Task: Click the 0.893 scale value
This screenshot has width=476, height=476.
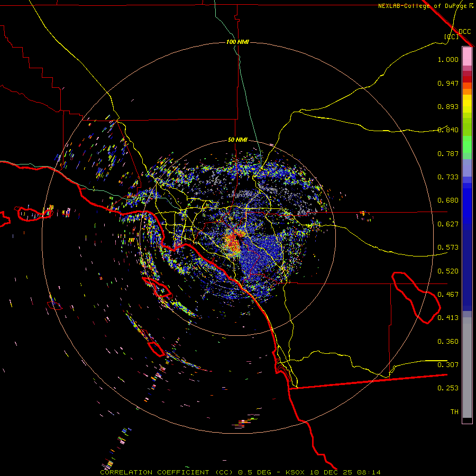Action: point(448,106)
